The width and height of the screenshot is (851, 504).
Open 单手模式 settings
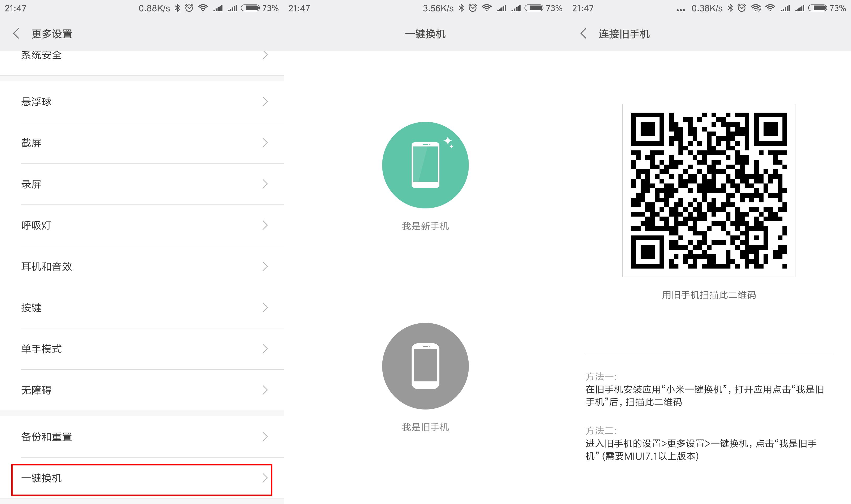click(x=142, y=349)
